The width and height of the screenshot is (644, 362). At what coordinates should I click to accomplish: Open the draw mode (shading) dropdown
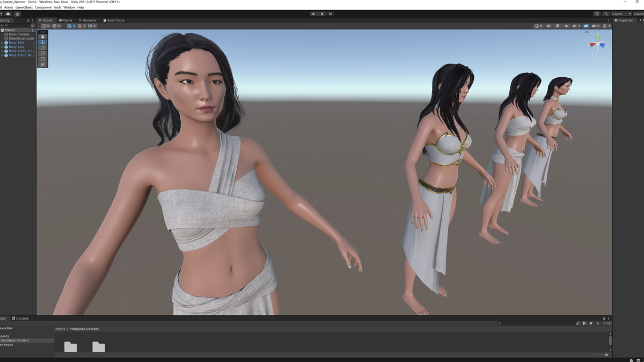click(x=538, y=26)
